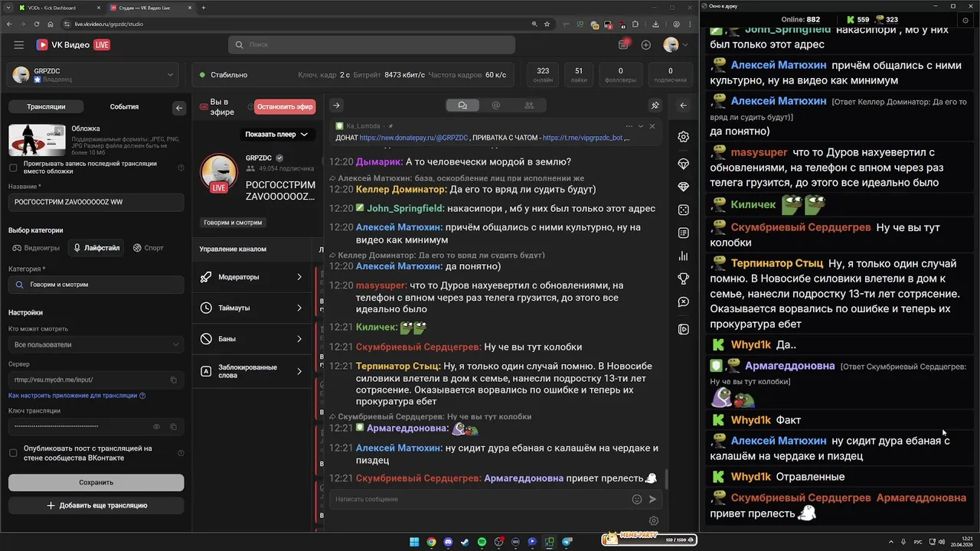980x551 pixels.
Task: Open the trophy icon in right sidebar
Action: point(683,279)
